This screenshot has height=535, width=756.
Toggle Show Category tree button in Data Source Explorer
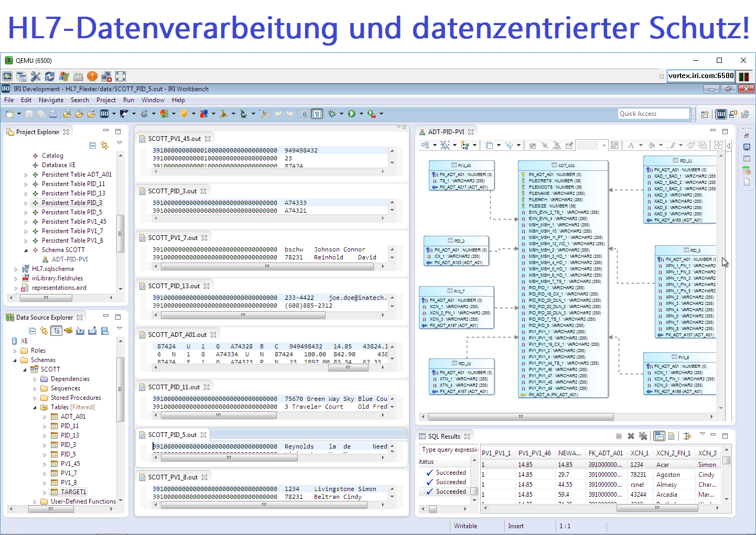pos(56,331)
